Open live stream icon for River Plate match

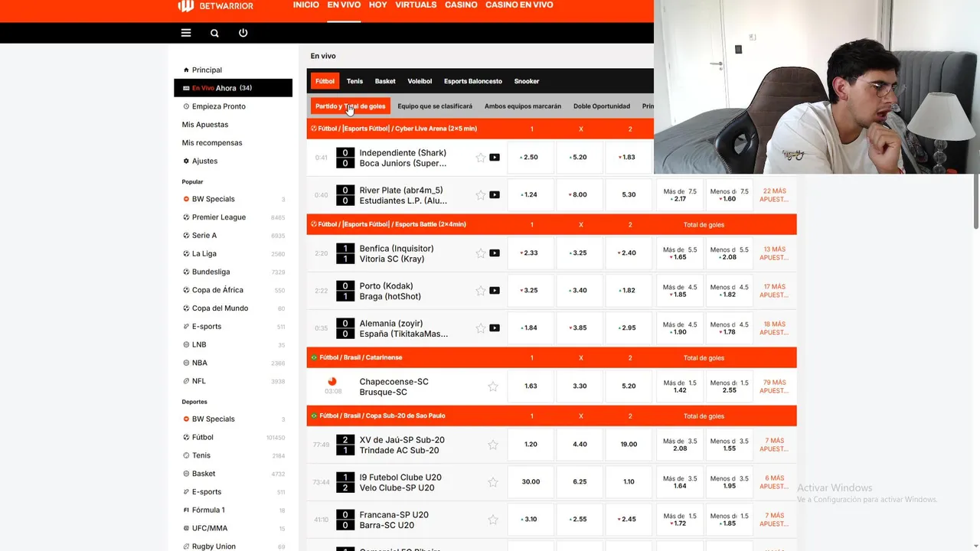click(495, 195)
